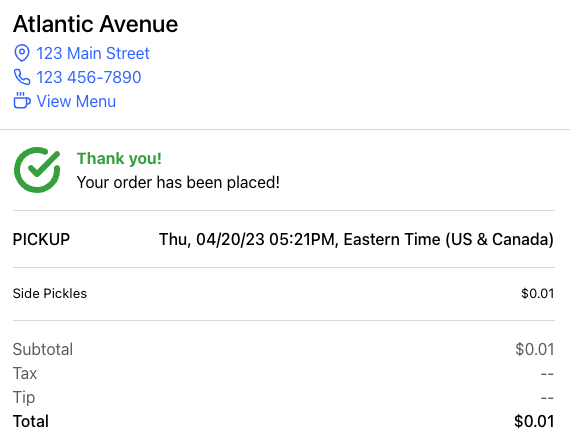Click the Tax label
The width and height of the screenshot is (570, 439).
(x=25, y=373)
